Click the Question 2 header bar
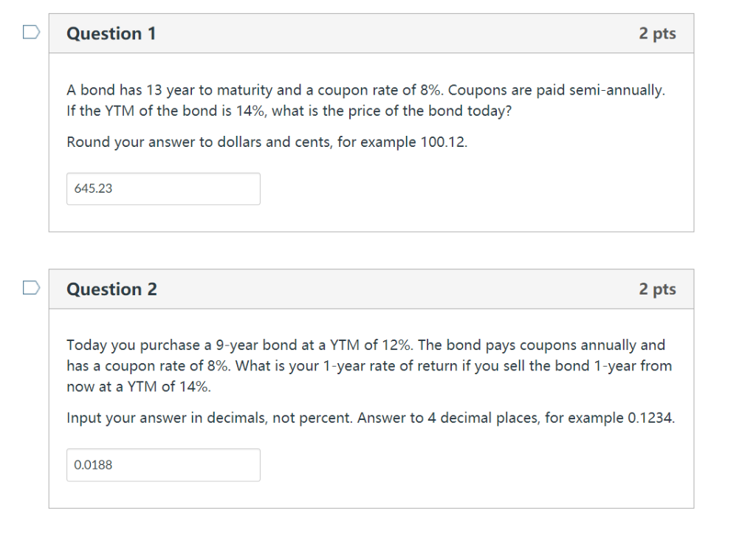This screenshot has height=544, width=756. pyautogui.click(x=369, y=289)
